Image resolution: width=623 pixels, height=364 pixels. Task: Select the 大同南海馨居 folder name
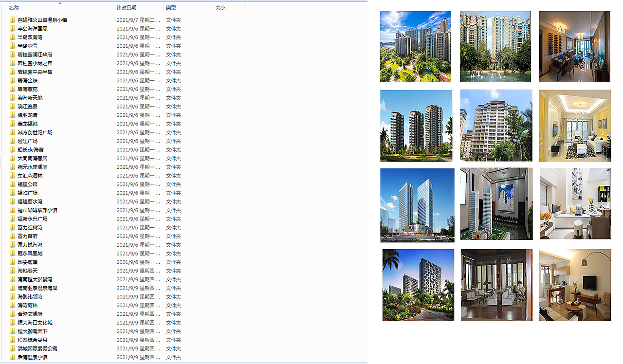33,158
